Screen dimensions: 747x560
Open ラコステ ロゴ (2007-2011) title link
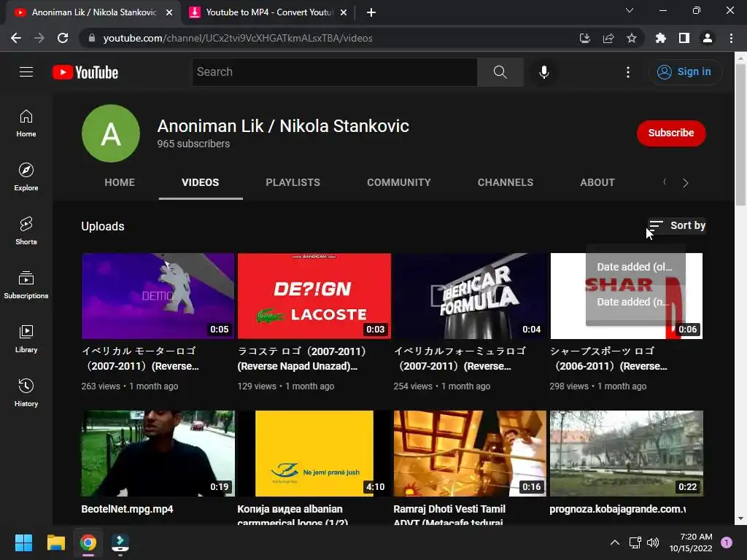click(x=301, y=359)
